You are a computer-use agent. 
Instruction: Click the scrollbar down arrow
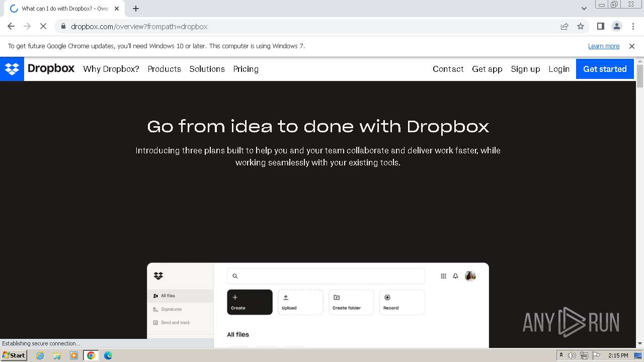(640, 344)
